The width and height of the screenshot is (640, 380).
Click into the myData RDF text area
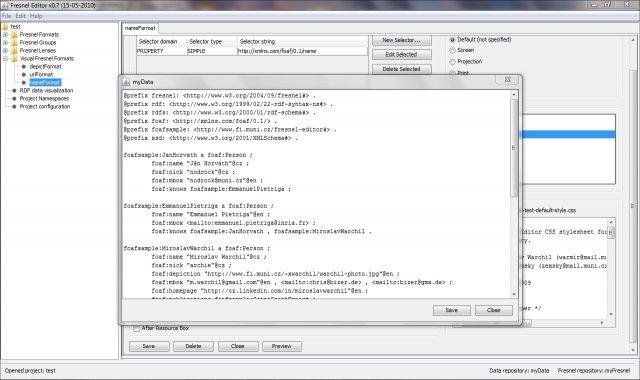pyautogui.click(x=316, y=194)
